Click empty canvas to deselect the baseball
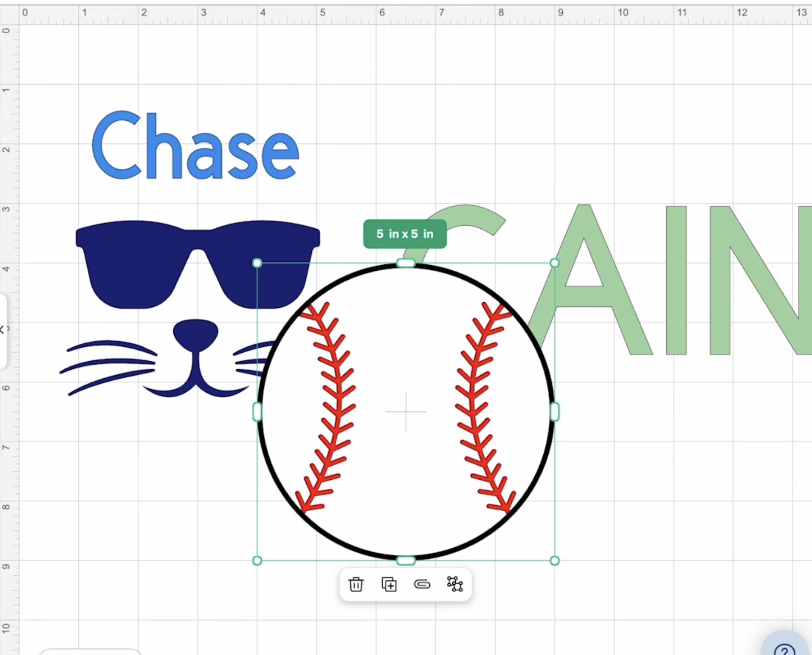 tap(140, 515)
